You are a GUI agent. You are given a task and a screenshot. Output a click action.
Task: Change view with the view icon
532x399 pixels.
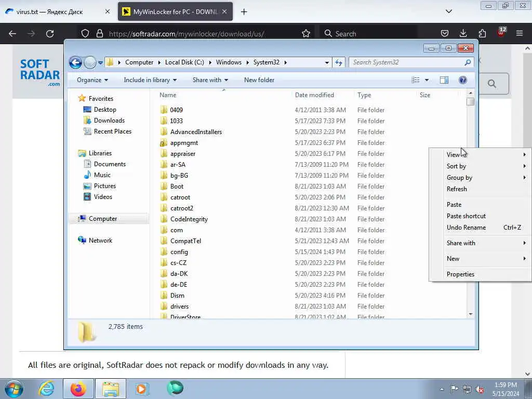[415, 80]
